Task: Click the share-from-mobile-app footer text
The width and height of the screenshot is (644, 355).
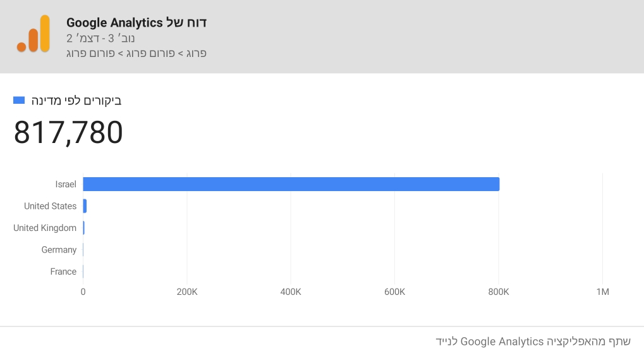Action: [533, 341]
